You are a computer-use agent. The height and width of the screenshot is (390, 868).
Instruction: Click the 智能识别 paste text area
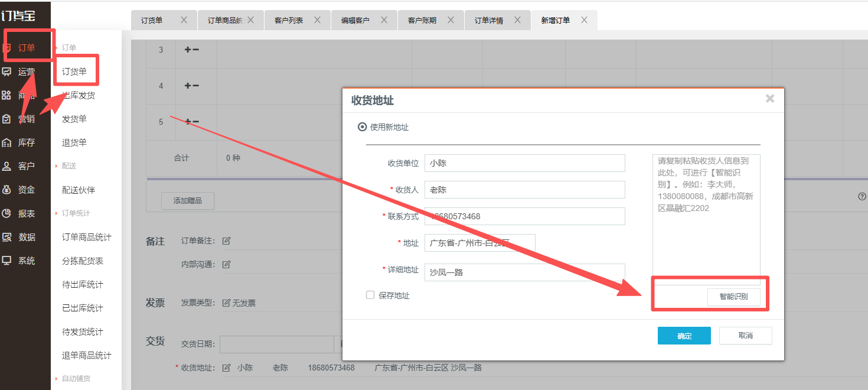(x=706, y=219)
